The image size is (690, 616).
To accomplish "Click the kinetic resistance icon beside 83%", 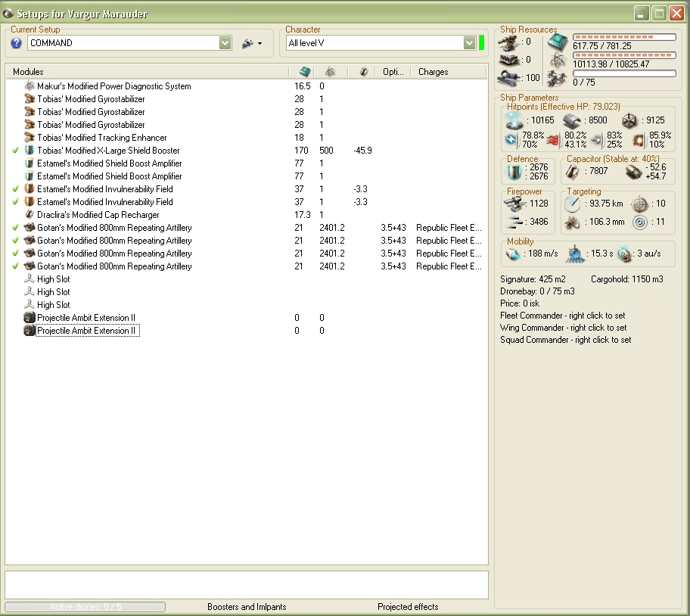I will (597, 140).
